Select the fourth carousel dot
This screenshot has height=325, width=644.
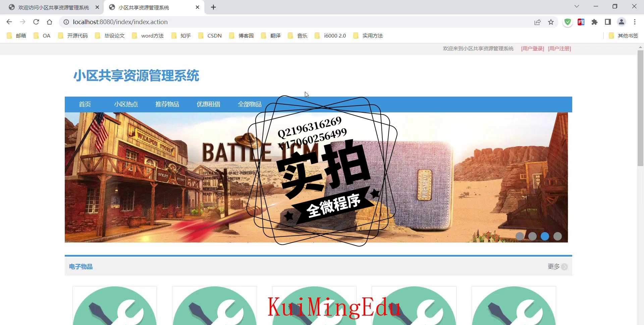coord(557,236)
